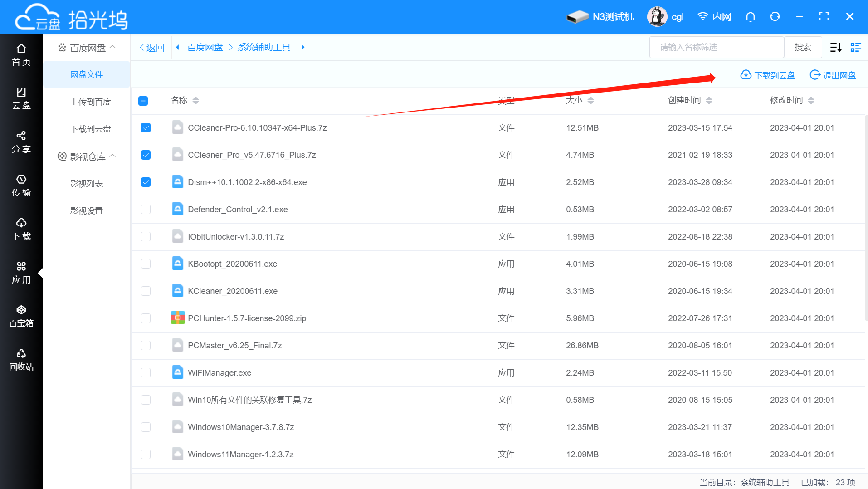The width and height of the screenshot is (868, 489).
Task: Click file name Windows10Manager-3.7.8.7z
Action: pyautogui.click(x=241, y=427)
